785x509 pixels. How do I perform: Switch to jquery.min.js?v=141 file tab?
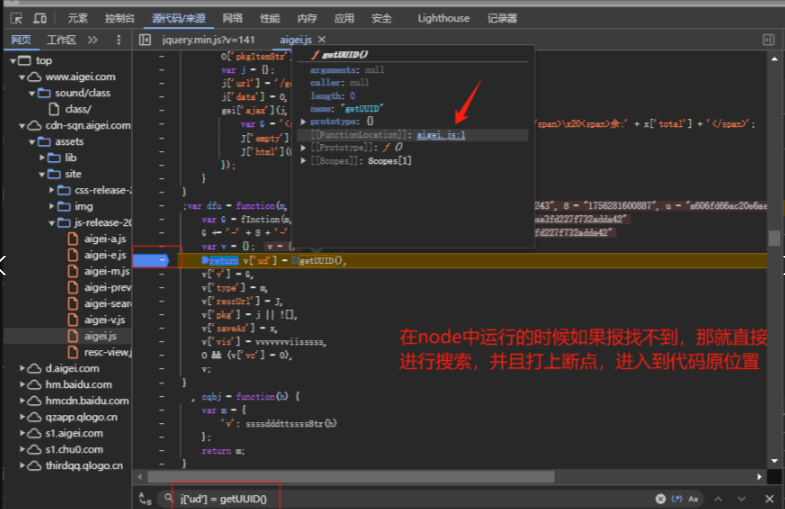(208, 40)
